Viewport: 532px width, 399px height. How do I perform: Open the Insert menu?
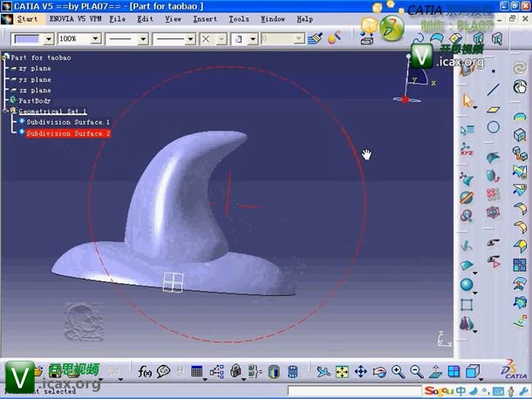(x=205, y=18)
